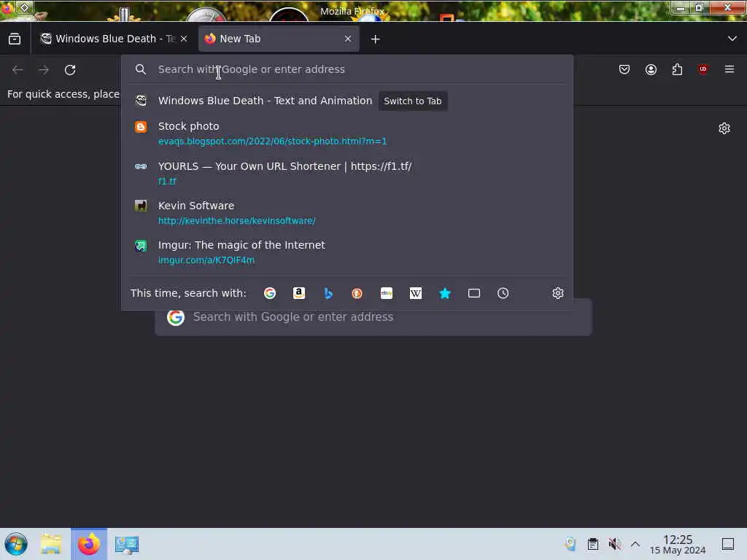Open the uBlock Origin extension icon
Screen dimensions: 747x560
(x=703, y=69)
